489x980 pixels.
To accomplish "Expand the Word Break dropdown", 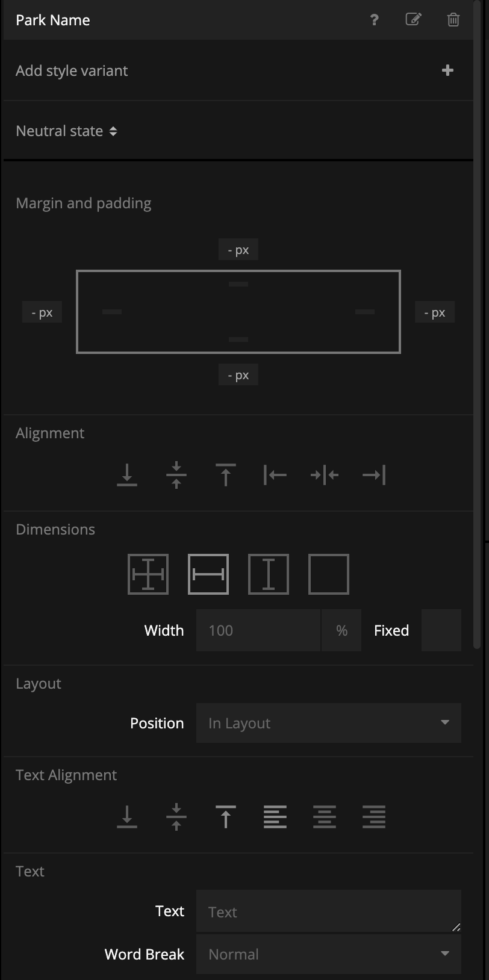I will pyautogui.click(x=329, y=954).
